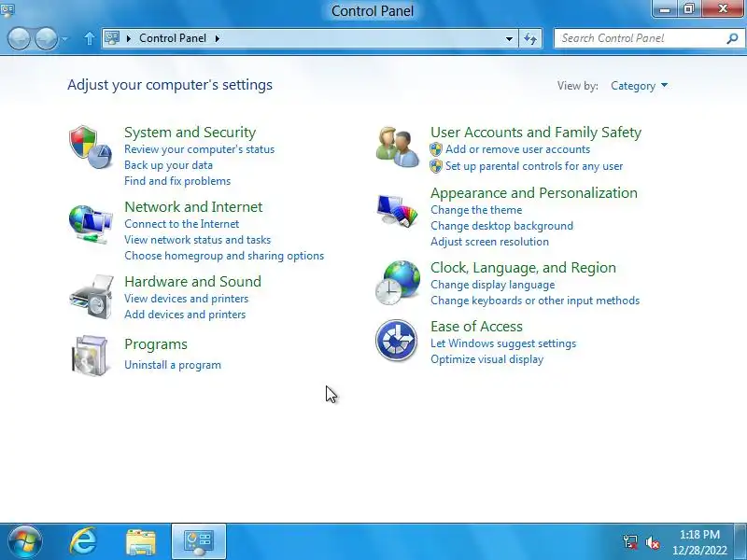Image resolution: width=747 pixels, height=560 pixels.
Task: Expand the address bar history dropdown arrow
Action: pyautogui.click(x=509, y=38)
